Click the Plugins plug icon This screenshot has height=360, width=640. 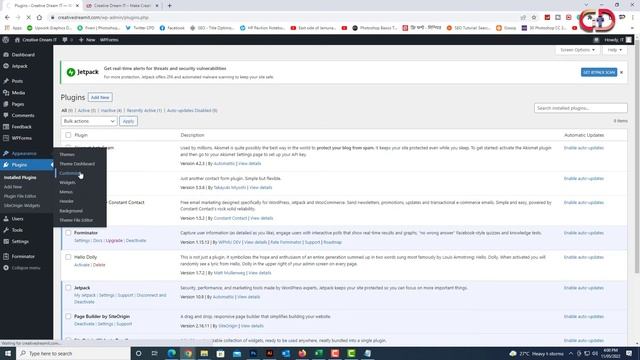(6, 165)
